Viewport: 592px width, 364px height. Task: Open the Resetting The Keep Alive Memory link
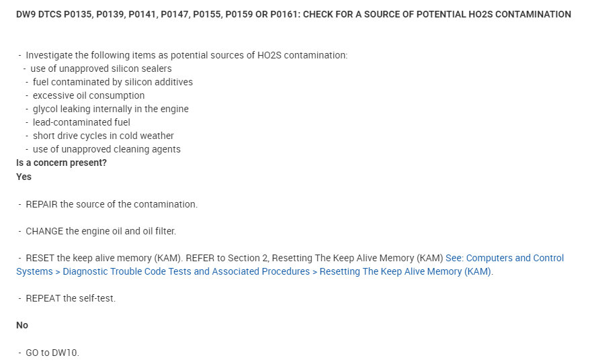tap(405, 271)
